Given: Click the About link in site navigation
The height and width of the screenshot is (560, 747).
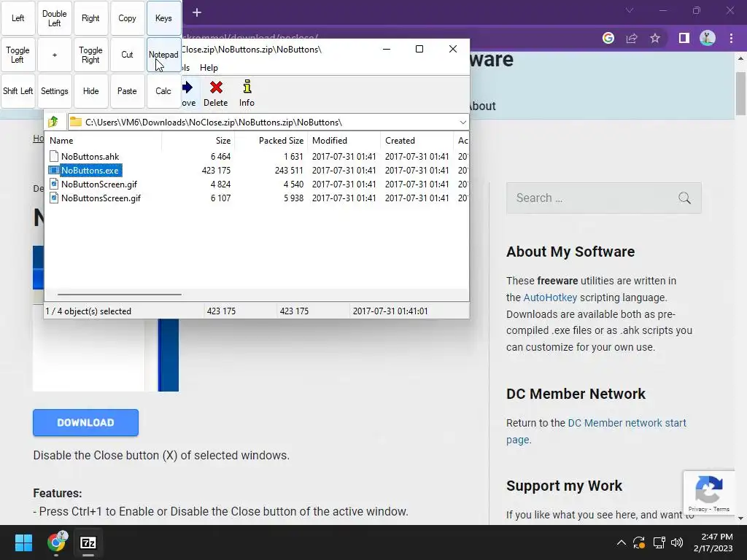Looking at the screenshot, I should point(481,106).
